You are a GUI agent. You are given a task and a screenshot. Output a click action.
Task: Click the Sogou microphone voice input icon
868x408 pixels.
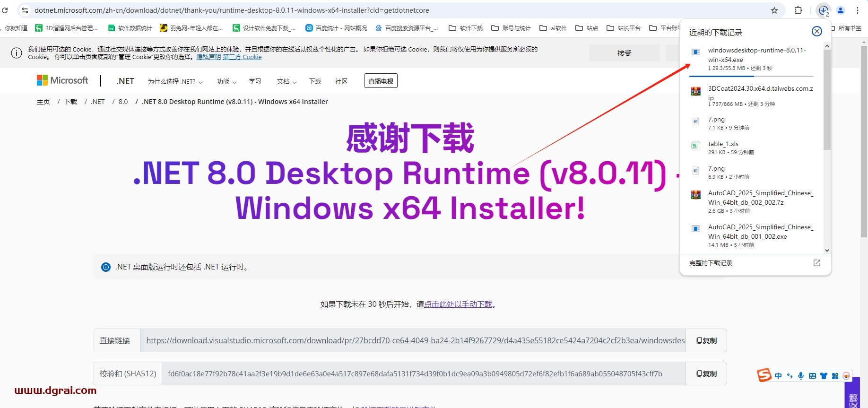[x=801, y=376]
